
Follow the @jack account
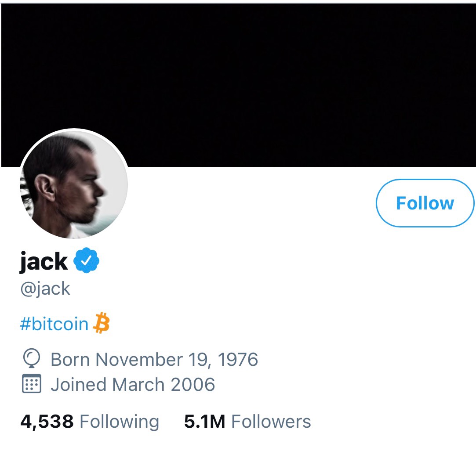click(x=425, y=203)
